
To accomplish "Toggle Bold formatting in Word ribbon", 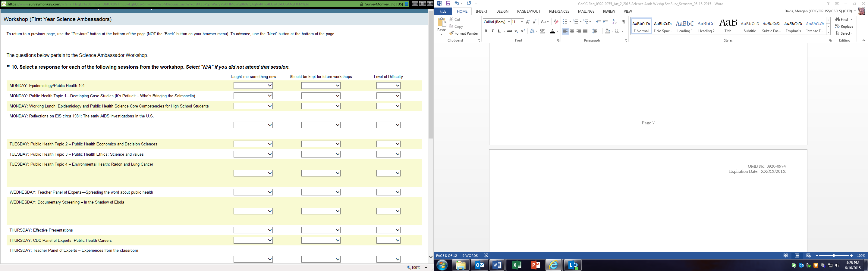I will pos(486,31).
